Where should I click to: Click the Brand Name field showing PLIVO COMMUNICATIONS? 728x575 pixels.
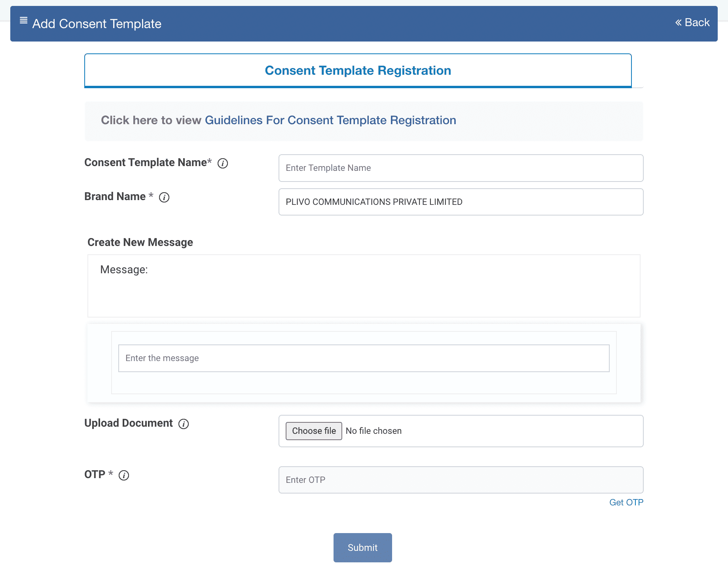pyautogui.click(x=461, y=202)
